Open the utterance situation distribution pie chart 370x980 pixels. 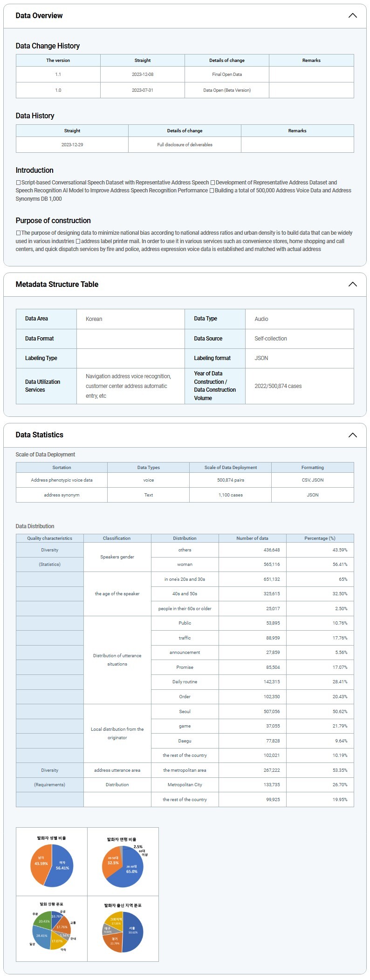point(52,930)
